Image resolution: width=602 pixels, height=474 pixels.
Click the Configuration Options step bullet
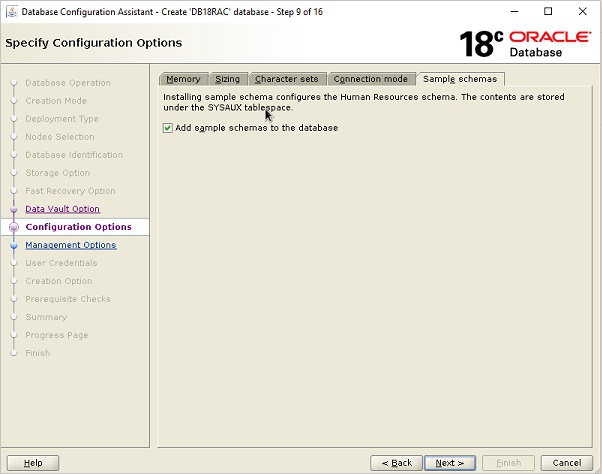[x=14, y=227]
